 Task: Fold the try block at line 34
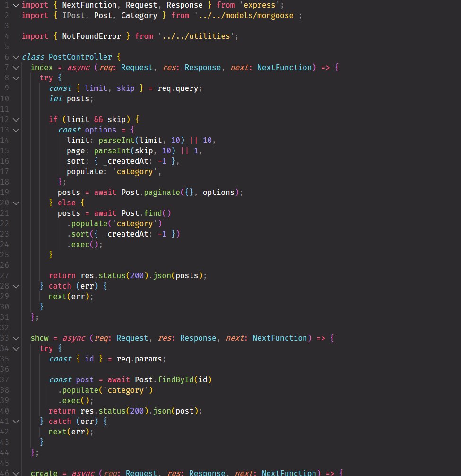(16, 349)
